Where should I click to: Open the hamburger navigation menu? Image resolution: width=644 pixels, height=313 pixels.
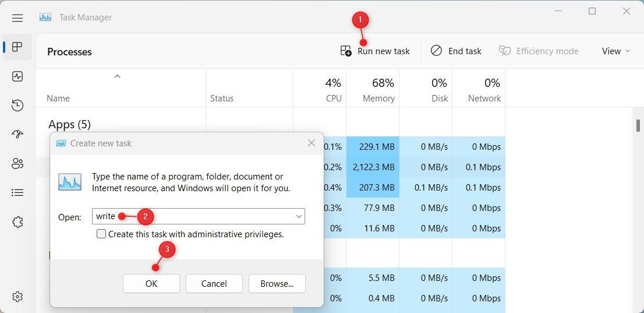(x=17, y=17)
